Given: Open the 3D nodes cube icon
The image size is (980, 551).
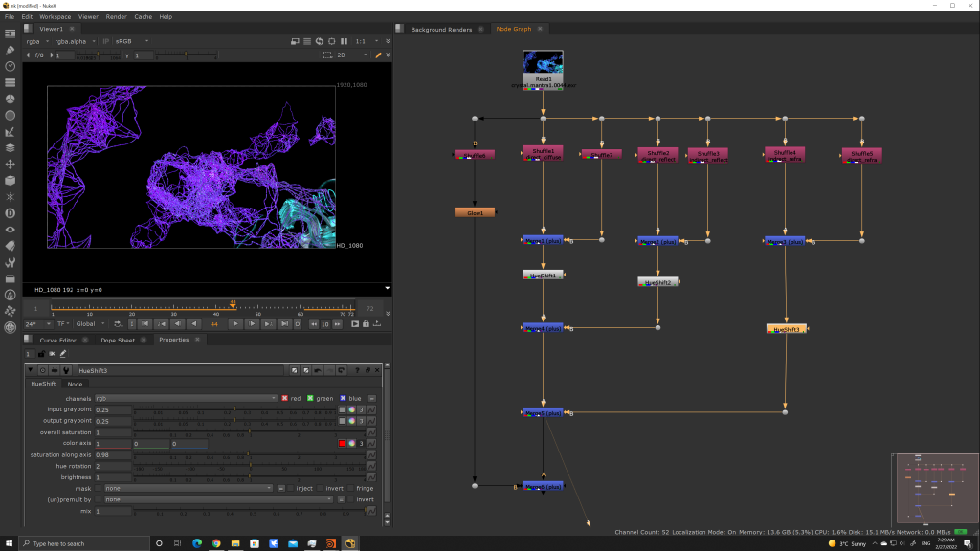Looking at the screenshot, I should coord(10,180).
